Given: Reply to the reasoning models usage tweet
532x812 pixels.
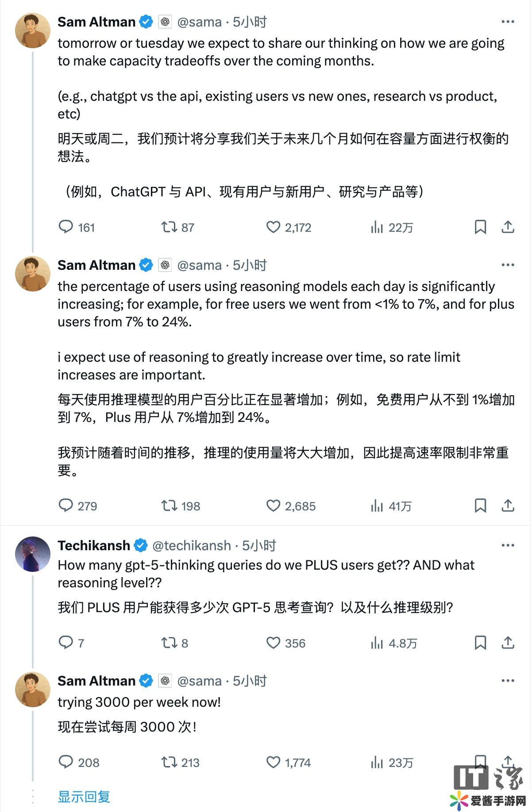Looking at the screenshot, I should [x=66, y=506].
